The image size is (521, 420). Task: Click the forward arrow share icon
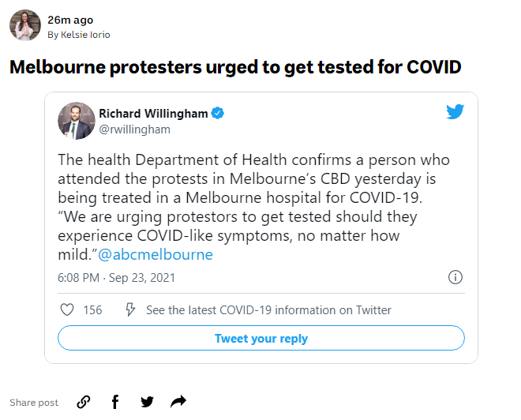[x=178, y=402]
